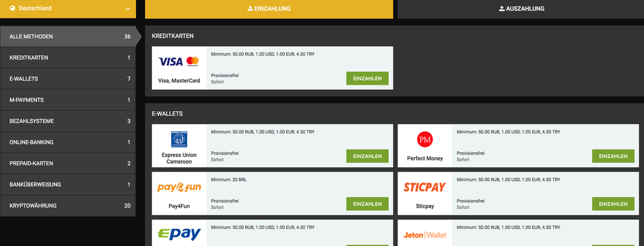The image size is (644, 246).
Task: Click Einzahlen for Perfect Money
Action: (x=613, y=156)
